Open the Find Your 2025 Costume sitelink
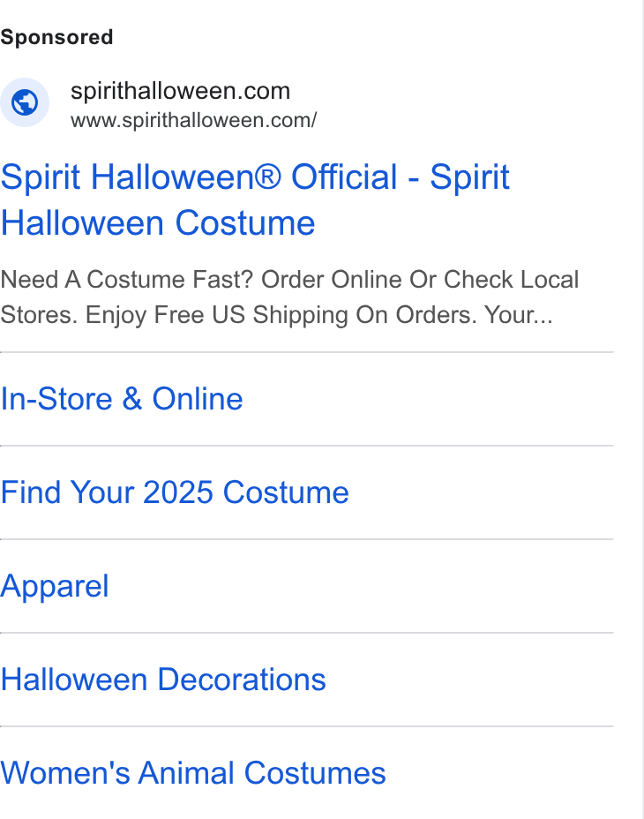Screen dimensions: 644x819 175,492
